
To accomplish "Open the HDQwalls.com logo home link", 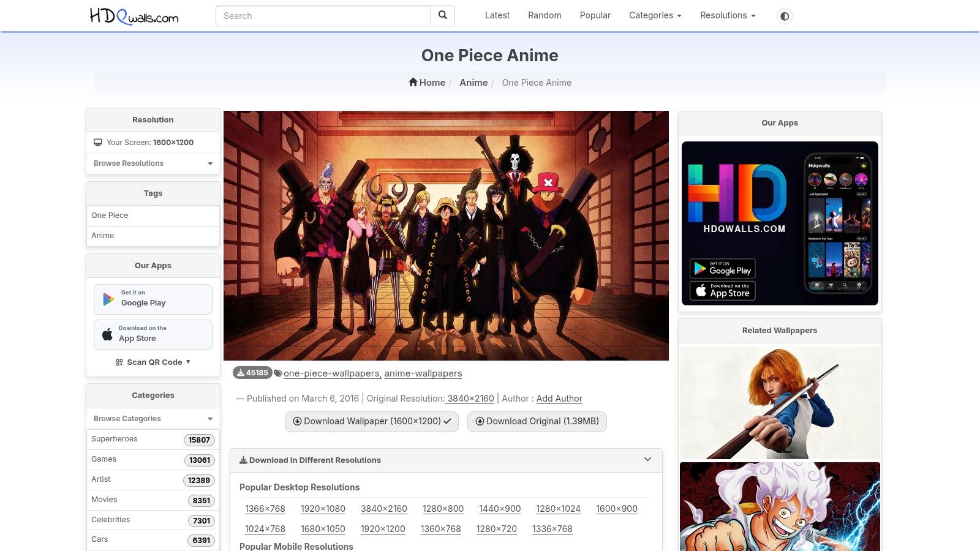I will [x=134, y=16].
